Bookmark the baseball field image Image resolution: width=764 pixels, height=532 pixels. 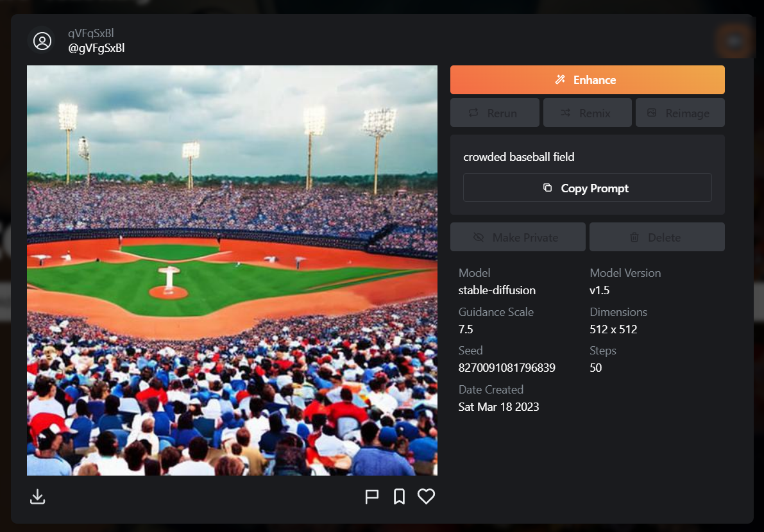(399, 497)
